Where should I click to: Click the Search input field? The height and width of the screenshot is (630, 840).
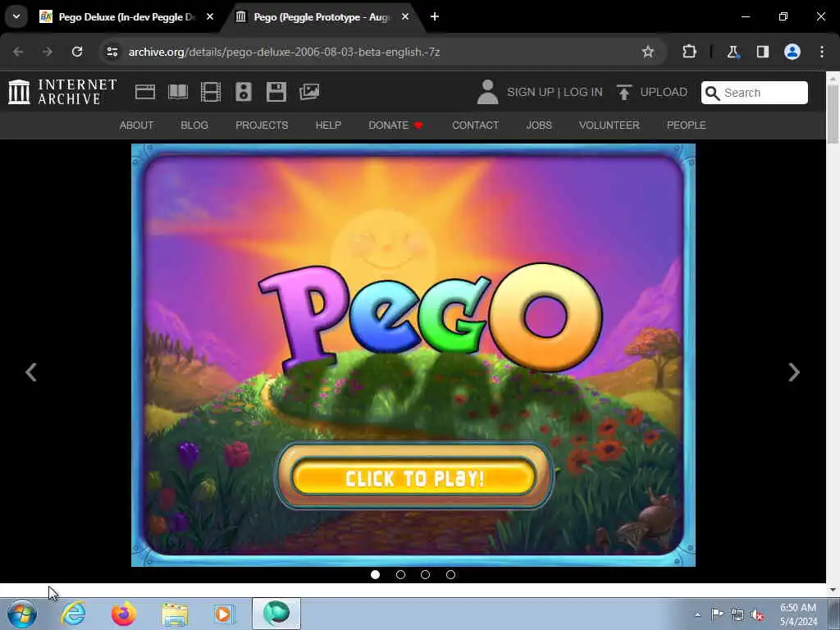pyautogui.click(x=755, y=93)
